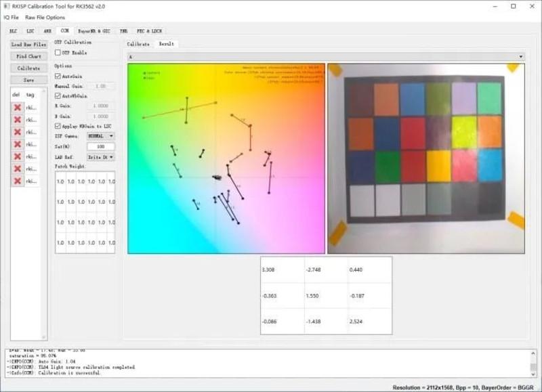Click the 'light source calibration completed' log line
The height and width of the screenshot is (392, 542).
coord(70,367)
